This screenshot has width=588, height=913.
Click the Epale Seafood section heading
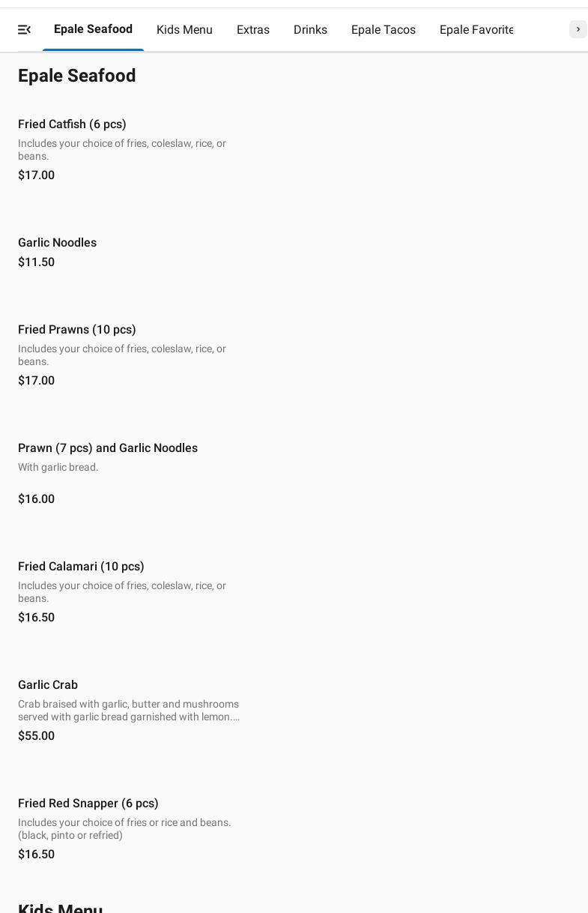(77, 76)
